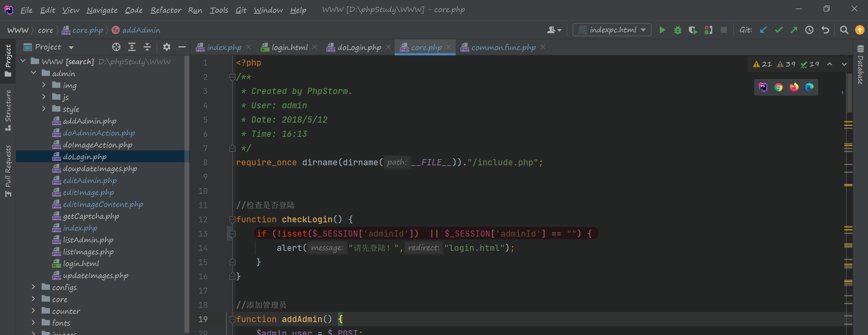Viewport: 868px width, 335px height.
Task: Start debugging with the bug icon
Action: (x=677, y=30)
